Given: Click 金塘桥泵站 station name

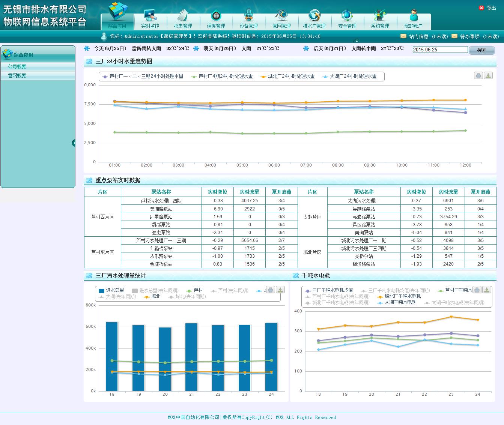Looking at the screenshot, I should coord(161,264).
